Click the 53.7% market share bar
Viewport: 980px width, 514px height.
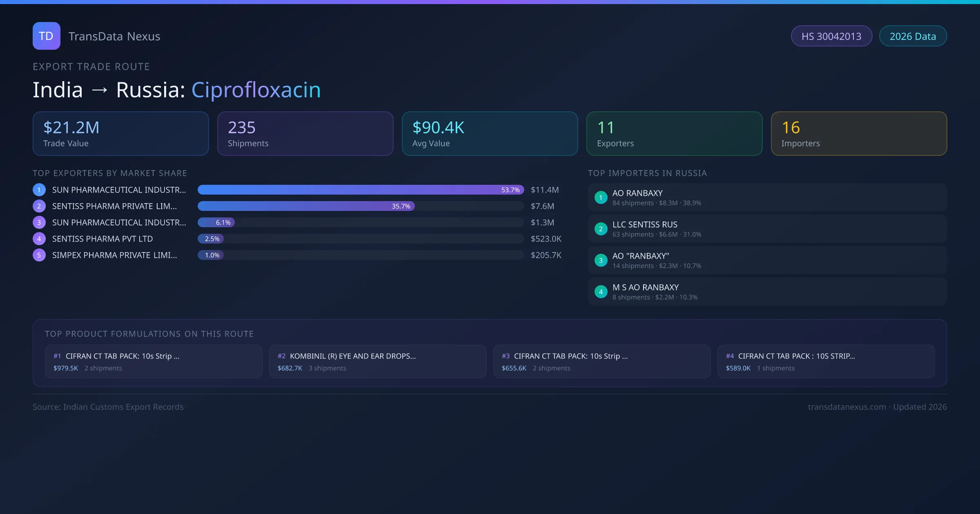[x=361, y=190]
